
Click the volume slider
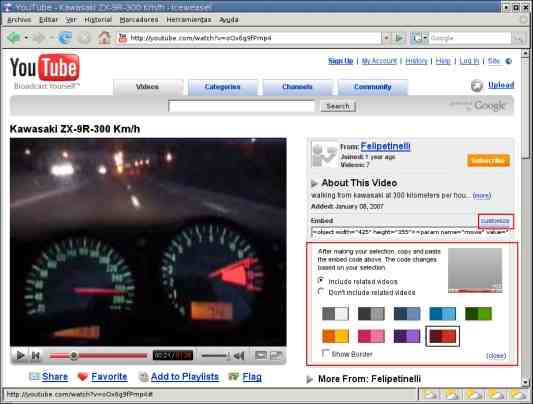point(216,356)
